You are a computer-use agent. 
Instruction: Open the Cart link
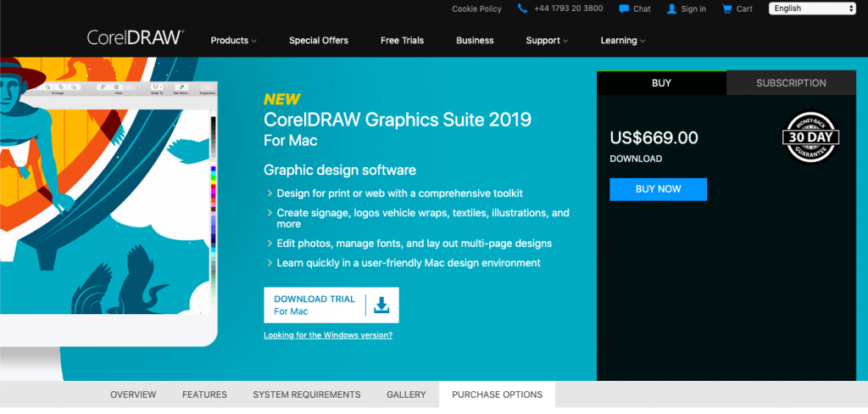click(744, 8)
